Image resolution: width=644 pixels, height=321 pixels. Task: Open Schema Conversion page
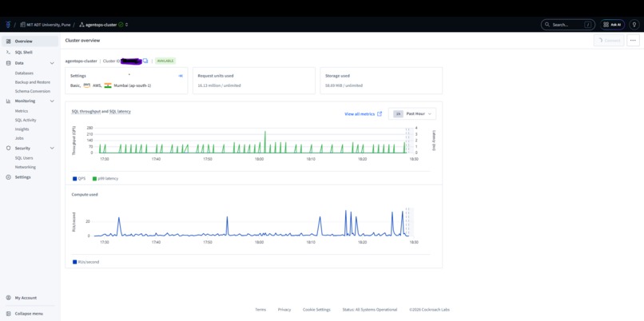click(x=33, y=91)
